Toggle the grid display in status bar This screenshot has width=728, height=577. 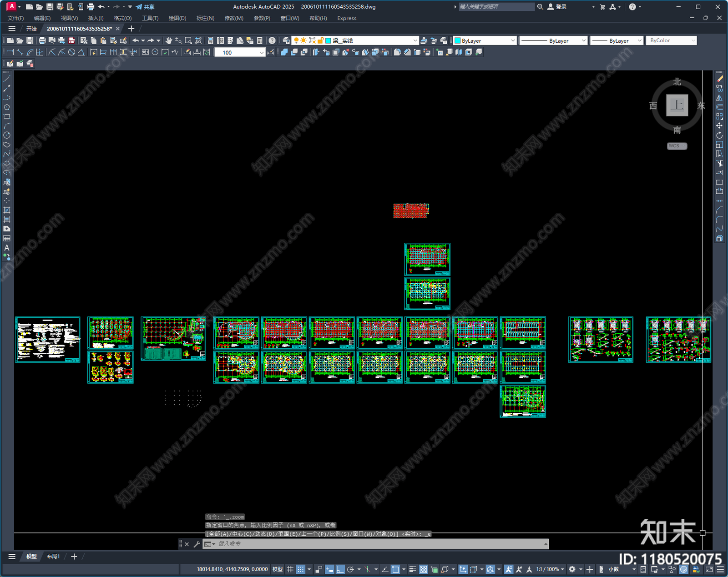[x=290, y=569]
